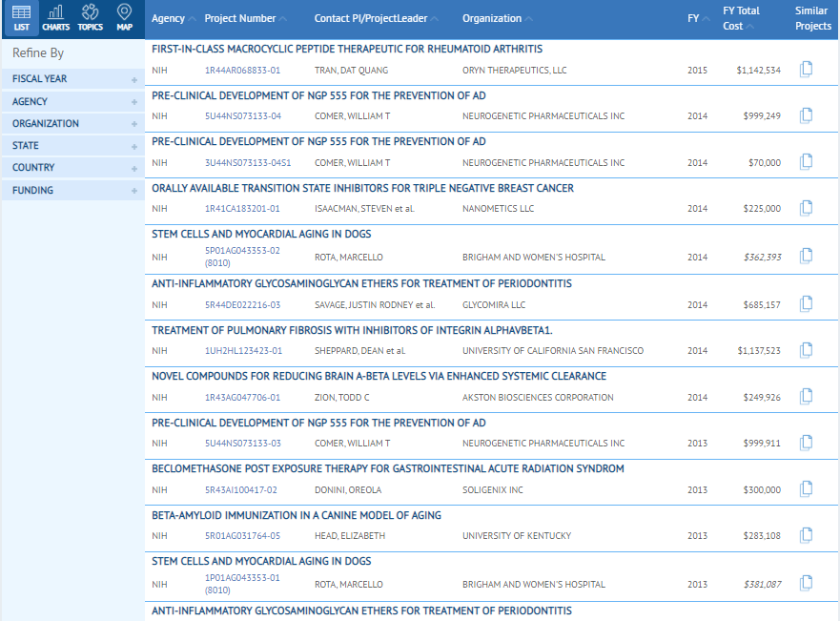Open project number 1R44AR068833-01
840x621 pixels.
pyautogui.click(x=242, y=71)
